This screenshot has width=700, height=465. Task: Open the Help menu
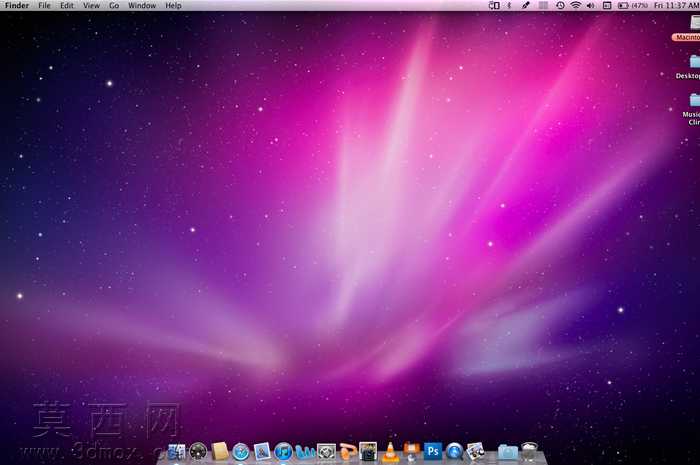pos(173,5)
